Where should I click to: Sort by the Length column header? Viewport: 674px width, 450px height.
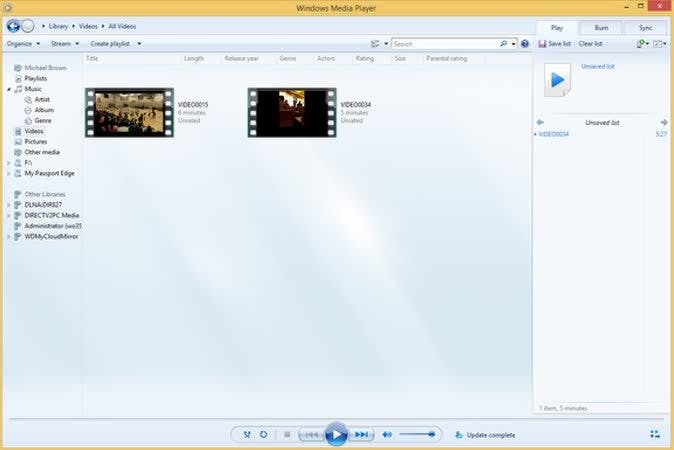pos(194,58)
